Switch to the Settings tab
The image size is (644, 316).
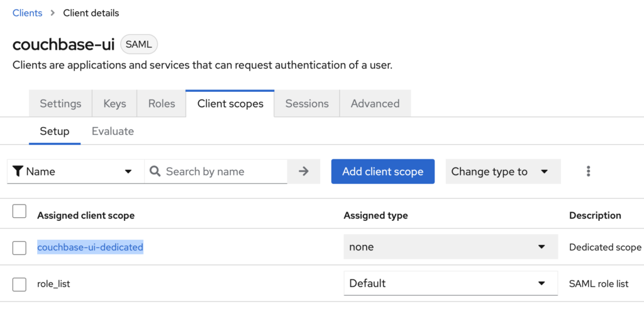point(60,104)
